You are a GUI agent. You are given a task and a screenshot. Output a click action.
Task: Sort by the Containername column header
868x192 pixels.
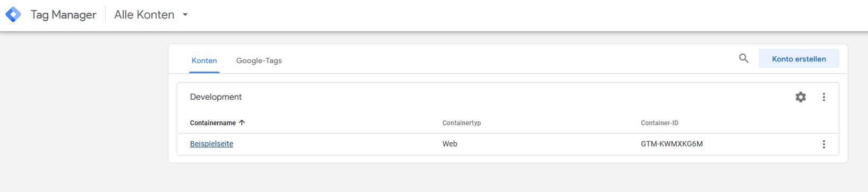point(213,123)
